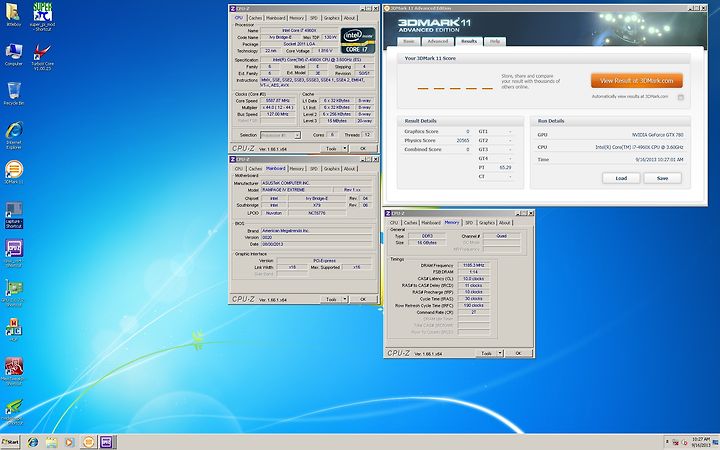Screen dimensions: 720x450
Task: Click the Start button on taskbar
Action: (x=10, y=442)
